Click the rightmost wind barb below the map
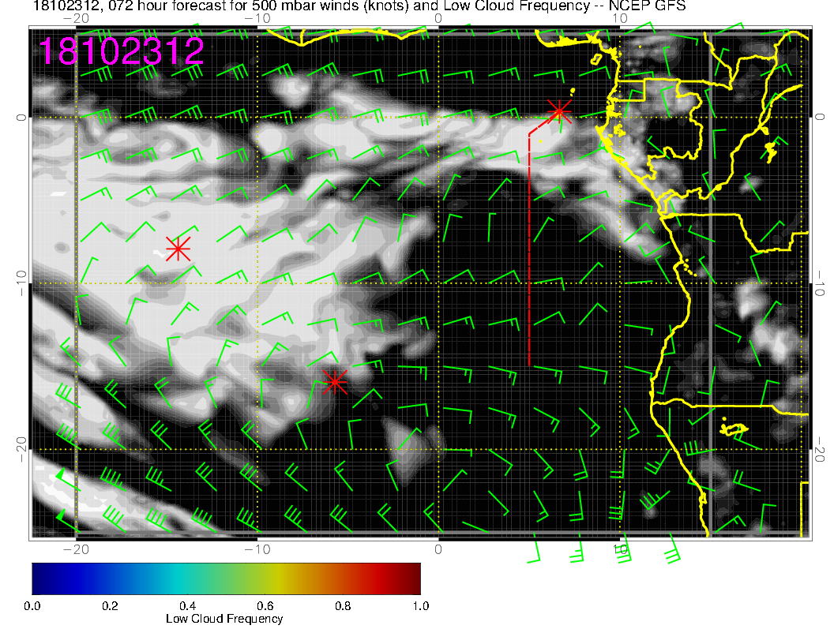The image size is (834, 644). (670, 552)
